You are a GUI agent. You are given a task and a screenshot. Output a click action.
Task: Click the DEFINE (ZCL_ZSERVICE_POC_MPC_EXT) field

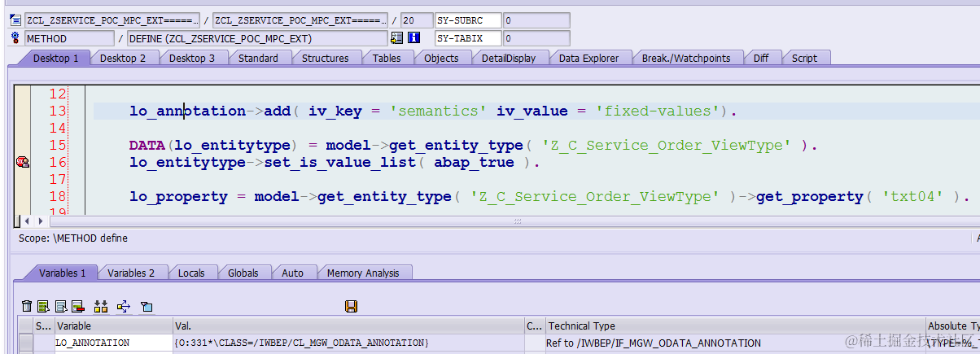pos(257,37)
